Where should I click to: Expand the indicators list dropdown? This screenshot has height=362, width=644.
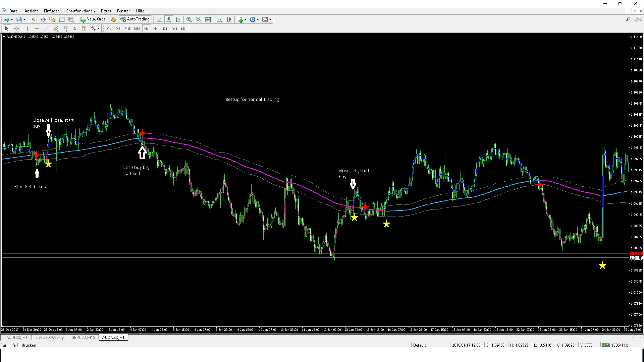(245, 19)
